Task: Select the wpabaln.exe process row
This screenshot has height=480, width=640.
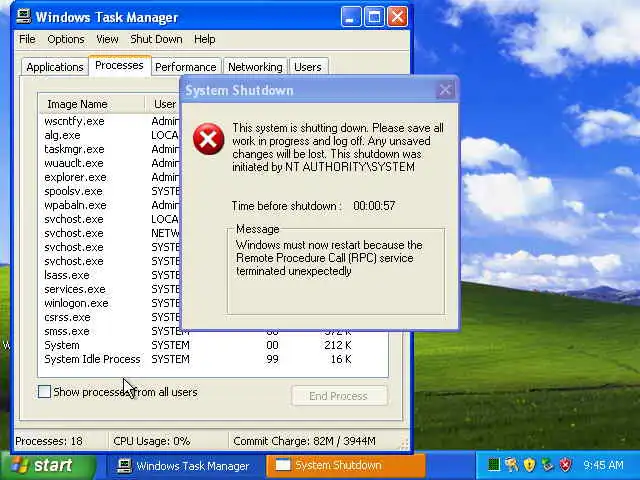Action: (x=111, y=205)
